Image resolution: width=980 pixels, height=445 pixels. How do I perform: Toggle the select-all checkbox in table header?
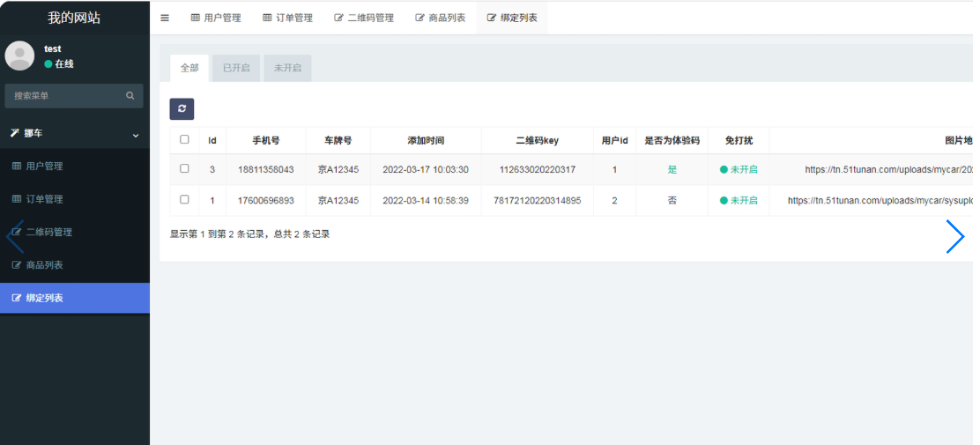tap(184, 139)
